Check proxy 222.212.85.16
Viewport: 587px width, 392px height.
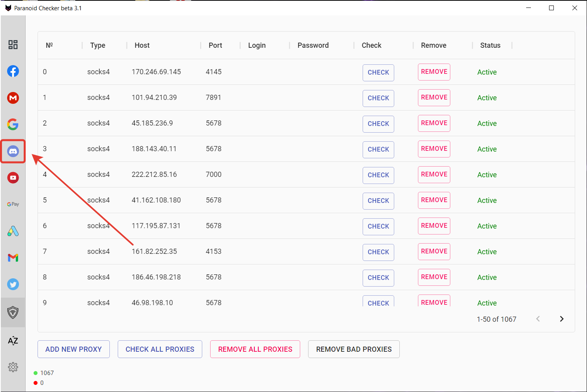378,175
